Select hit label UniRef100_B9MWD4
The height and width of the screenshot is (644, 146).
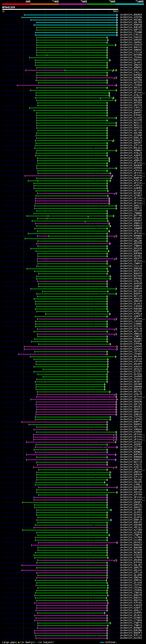click(131, 77)
